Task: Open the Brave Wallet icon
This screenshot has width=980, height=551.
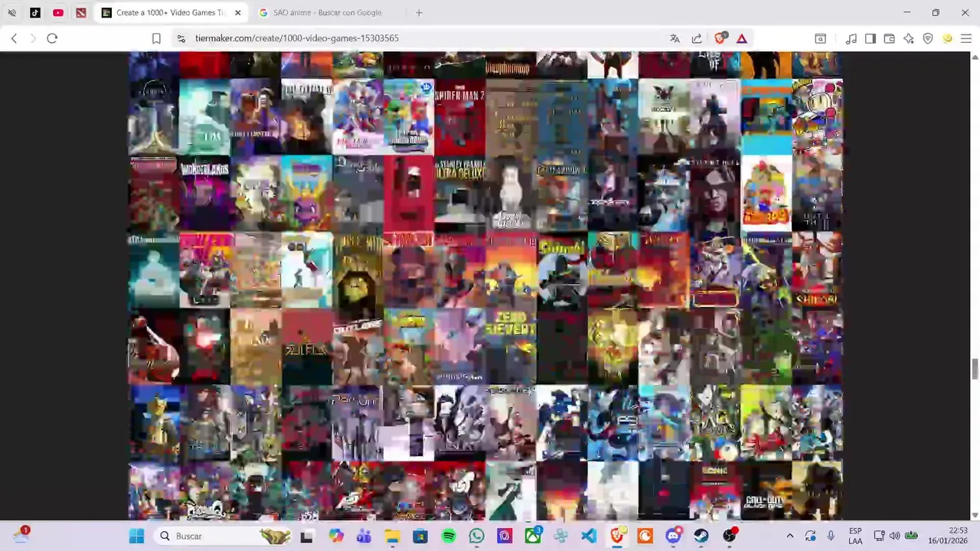Action: (x=890, y=38)
